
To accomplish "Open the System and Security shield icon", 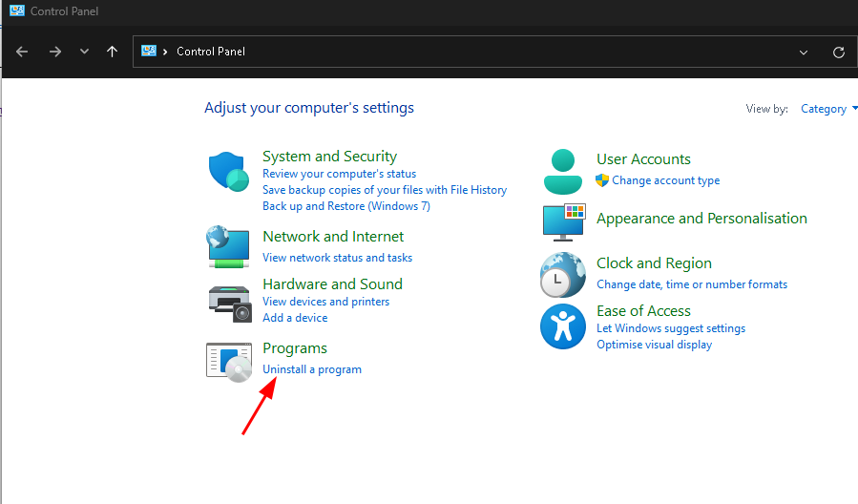I will [229, 172].
